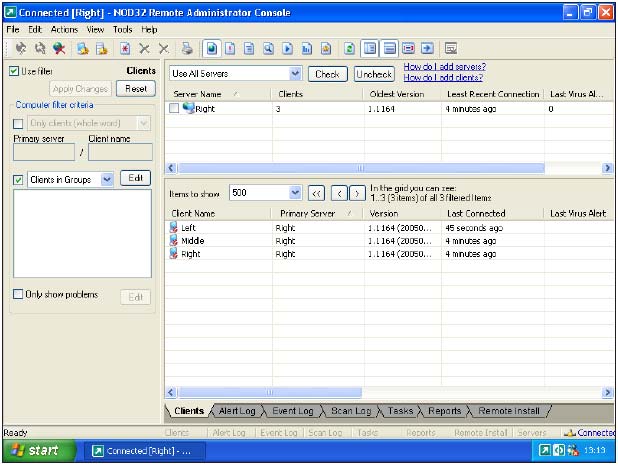Open the Scan Log magnifier toolbar icon
The image size is (618, 465).
268,48
